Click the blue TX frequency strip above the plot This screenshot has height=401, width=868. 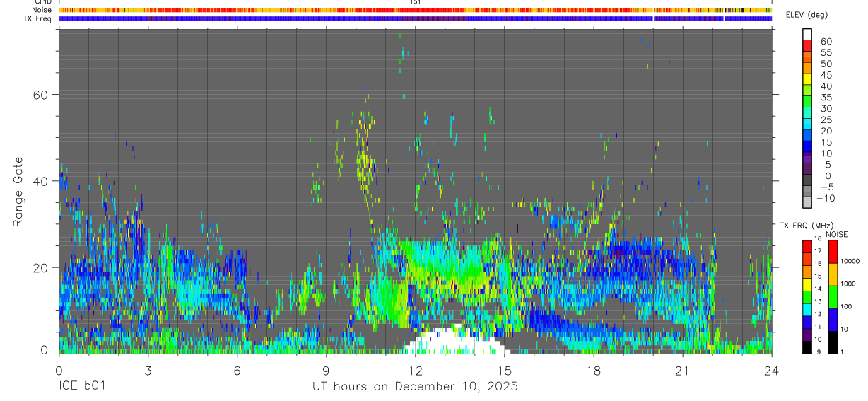tap(415, 18)
